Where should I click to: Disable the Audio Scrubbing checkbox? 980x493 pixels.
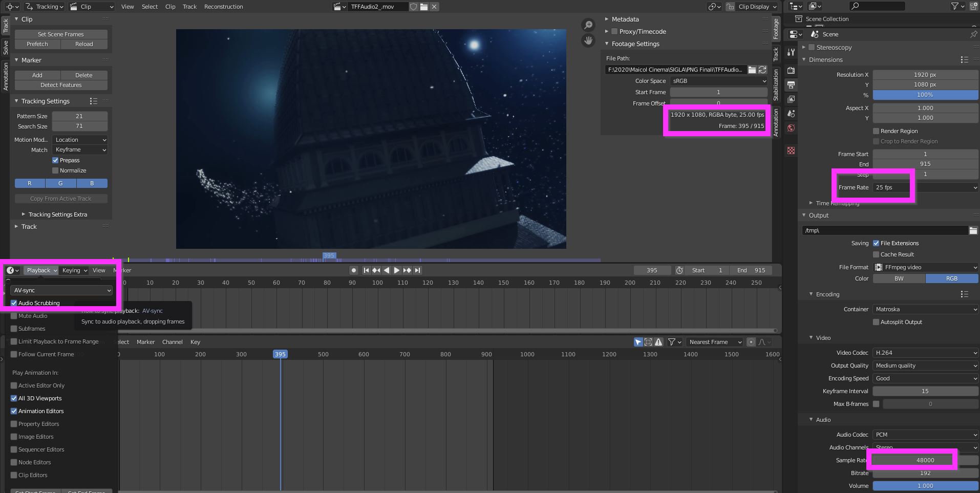coord(14,303)
